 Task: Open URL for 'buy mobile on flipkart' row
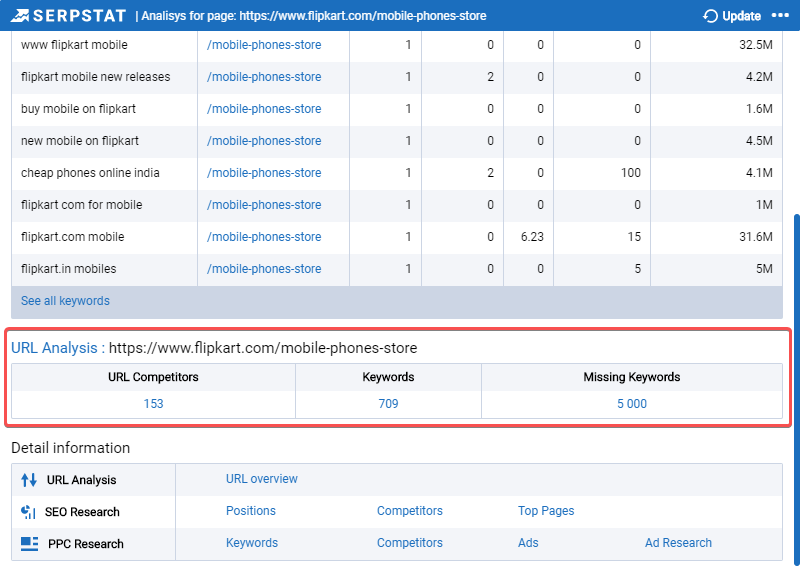tap(264, 109)
